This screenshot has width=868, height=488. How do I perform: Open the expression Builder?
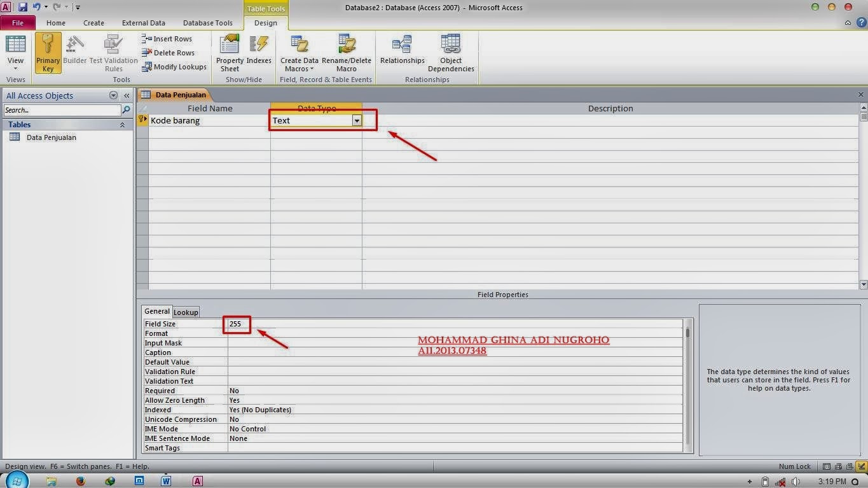[74, 50]
